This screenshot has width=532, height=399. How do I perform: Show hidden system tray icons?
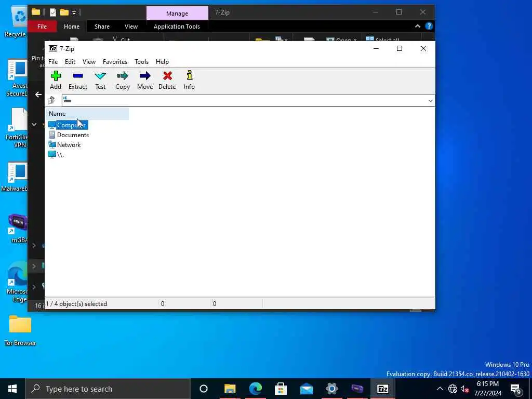(440, 389)
